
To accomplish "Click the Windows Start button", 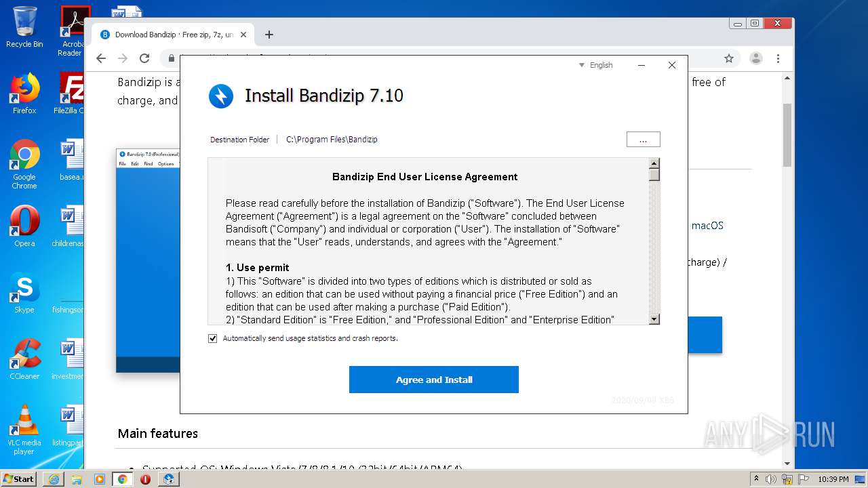I will click(x=19, y=479).
